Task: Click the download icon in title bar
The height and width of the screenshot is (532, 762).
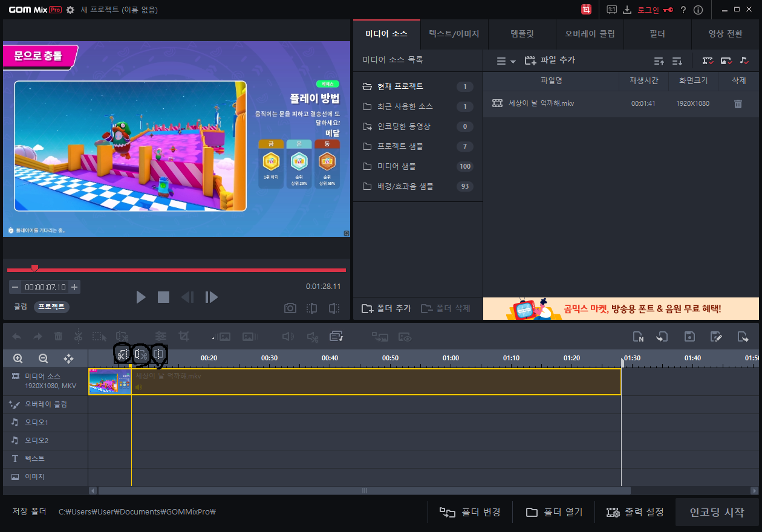Action: [627, 10]
